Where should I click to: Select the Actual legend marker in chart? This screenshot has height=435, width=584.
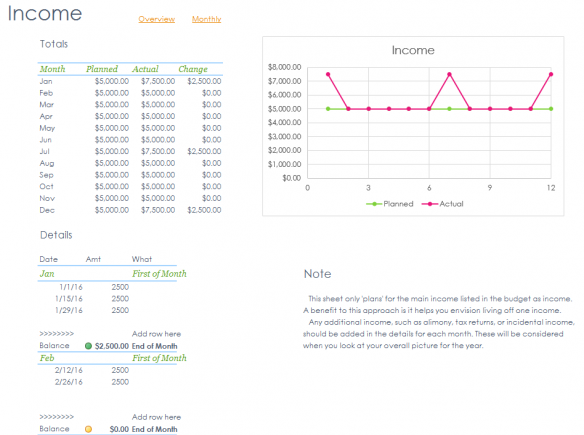[x=430, y=204]
